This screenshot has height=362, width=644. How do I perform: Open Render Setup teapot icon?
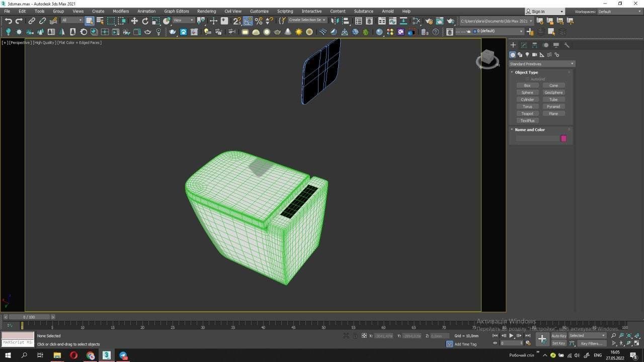[x=429, y=21]
